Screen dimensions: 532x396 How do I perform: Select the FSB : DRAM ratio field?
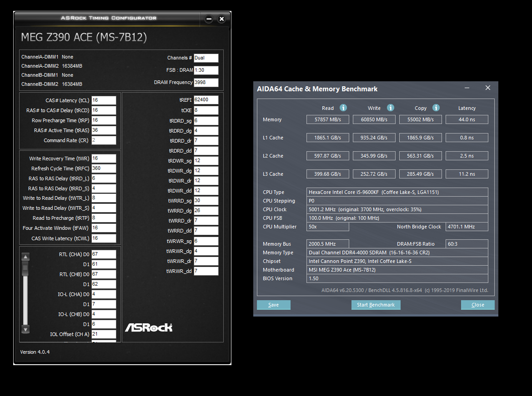tap(206, 70)
